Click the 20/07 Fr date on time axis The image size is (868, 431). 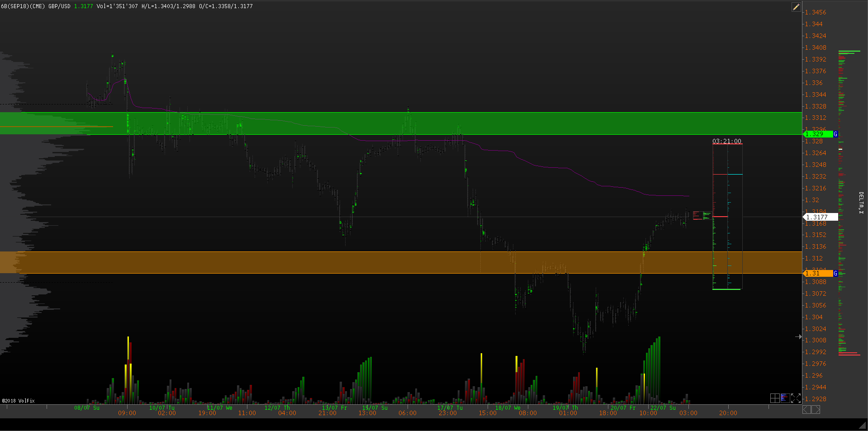pos(623,408)
